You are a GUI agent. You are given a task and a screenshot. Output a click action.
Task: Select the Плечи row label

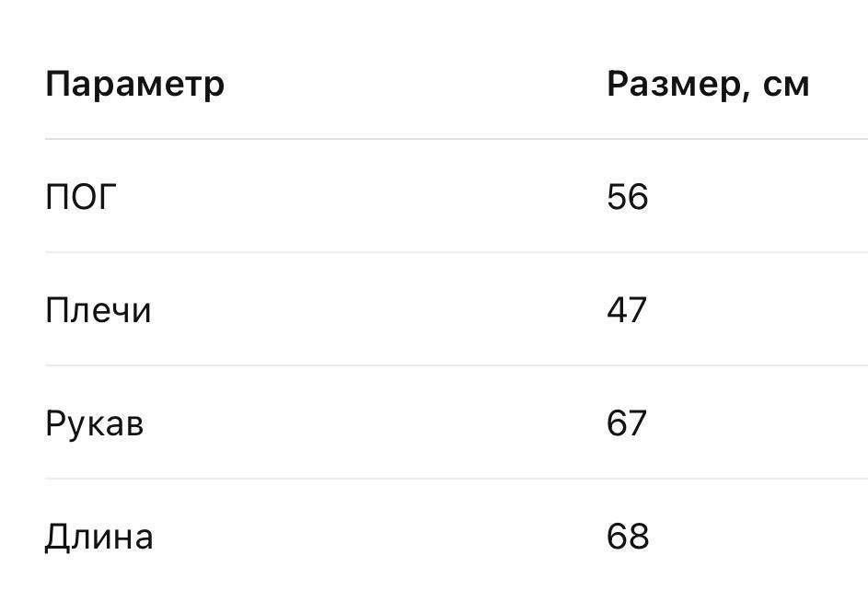[98, 310]
